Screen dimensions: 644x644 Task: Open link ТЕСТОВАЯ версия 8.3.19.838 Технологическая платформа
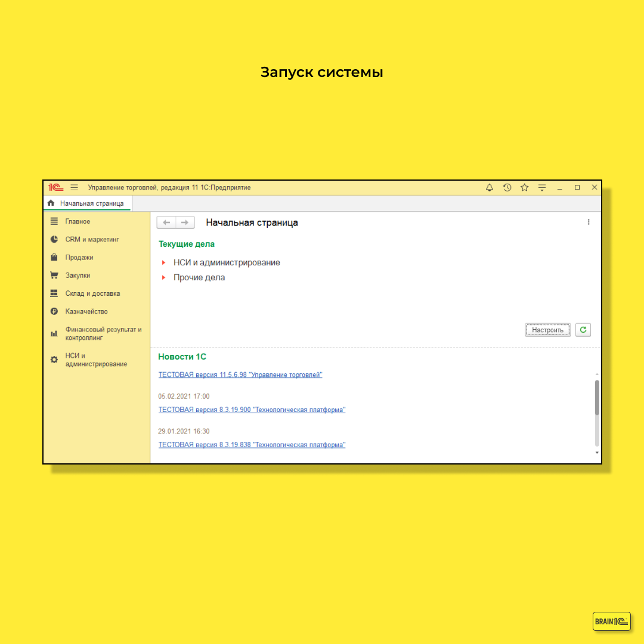pyautogui.click(x=252, y=444)
